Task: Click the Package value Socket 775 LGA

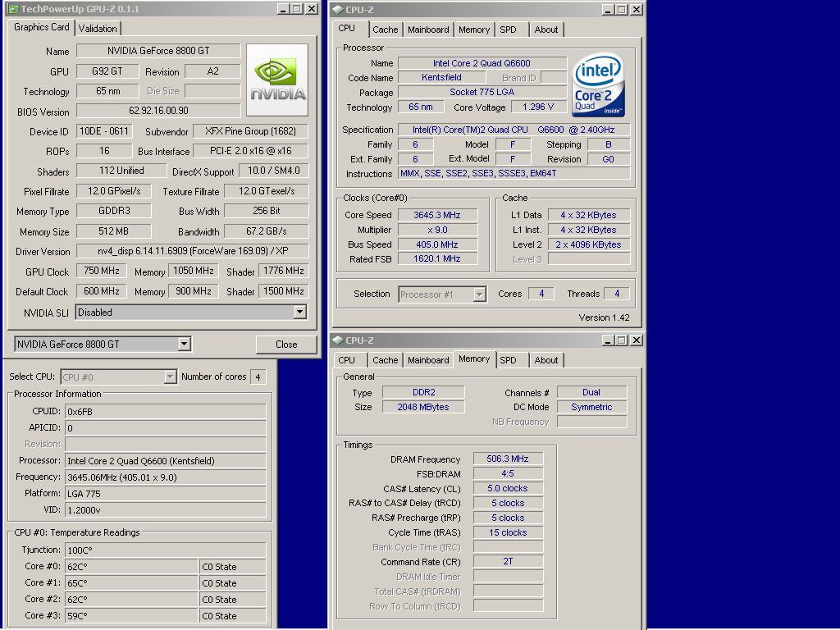Action: pos(482,92)
